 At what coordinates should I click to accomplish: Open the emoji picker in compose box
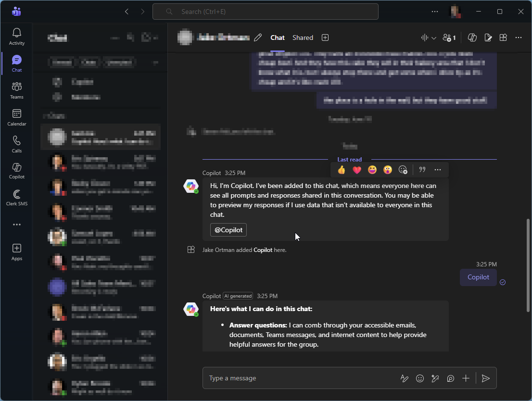(x=420, y=378)
